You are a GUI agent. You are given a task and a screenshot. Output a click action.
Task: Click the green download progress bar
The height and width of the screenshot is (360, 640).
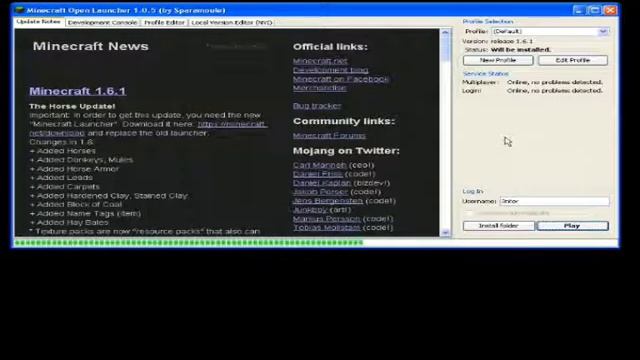(188, 243)
